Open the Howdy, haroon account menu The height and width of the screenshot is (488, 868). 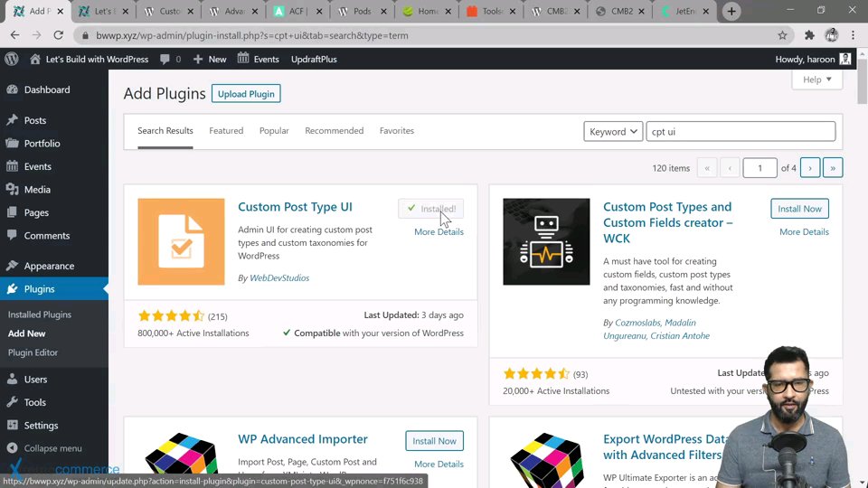(x=813, y=59)
